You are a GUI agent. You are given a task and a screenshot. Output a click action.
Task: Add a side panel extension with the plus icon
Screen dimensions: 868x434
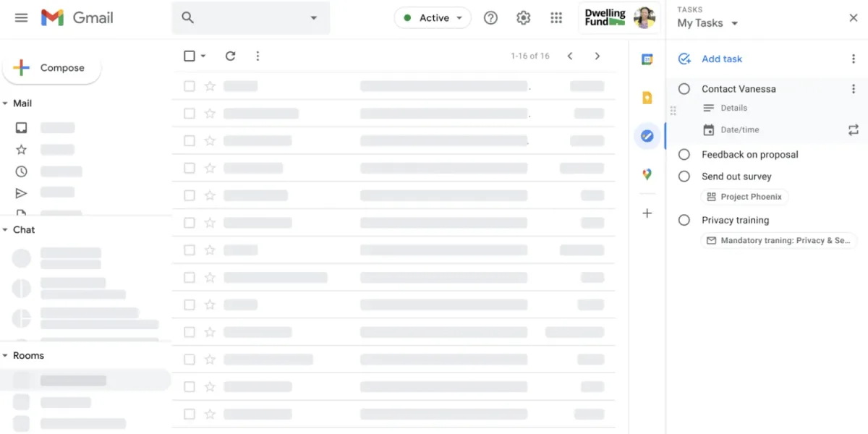[647, 213]
